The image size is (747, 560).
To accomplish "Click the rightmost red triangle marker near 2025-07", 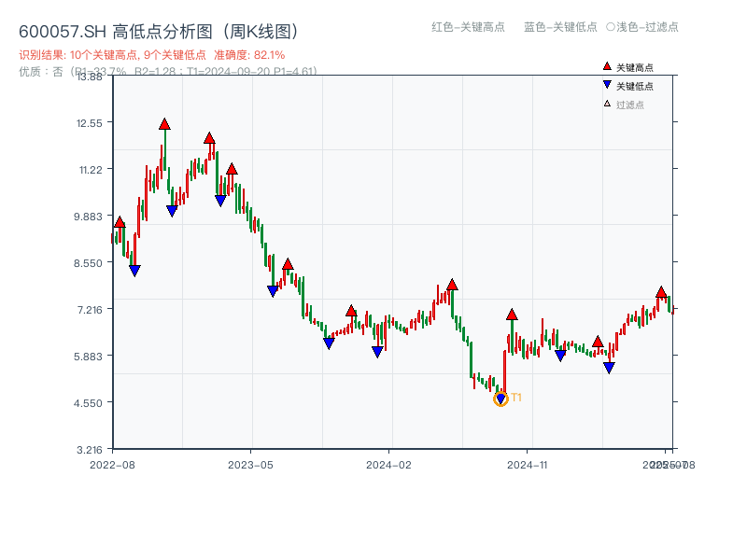I will [x=663, y=291].
